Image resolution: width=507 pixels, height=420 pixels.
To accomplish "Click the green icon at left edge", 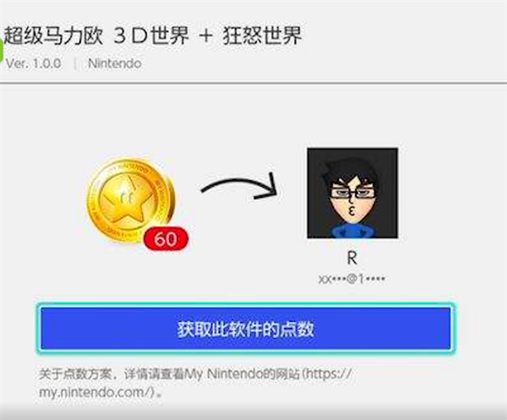I will pos(1,51).
